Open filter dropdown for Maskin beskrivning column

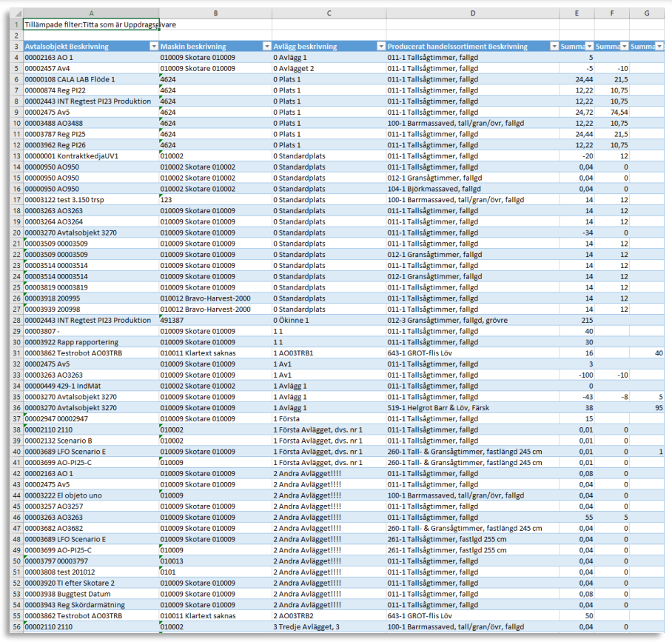click(x=266, y=47)
